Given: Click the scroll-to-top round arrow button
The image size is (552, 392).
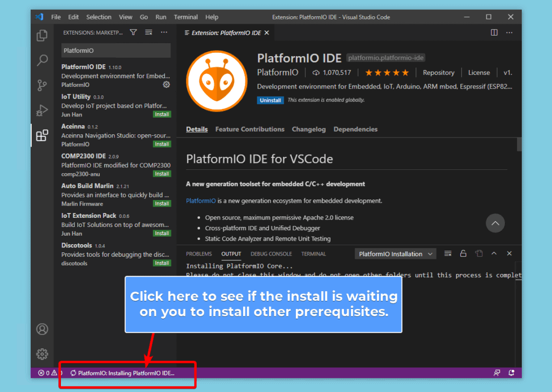Looking at the screenshot, I should pyautogui.click(x=495, y=223).
